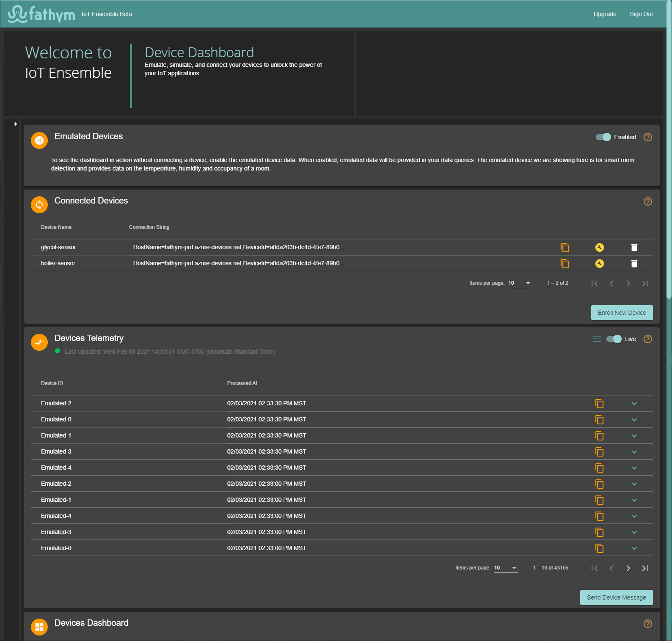Screen dimensions: 672x641
Task: Open help for Connected Devices
Action: (x=647, y=201)
